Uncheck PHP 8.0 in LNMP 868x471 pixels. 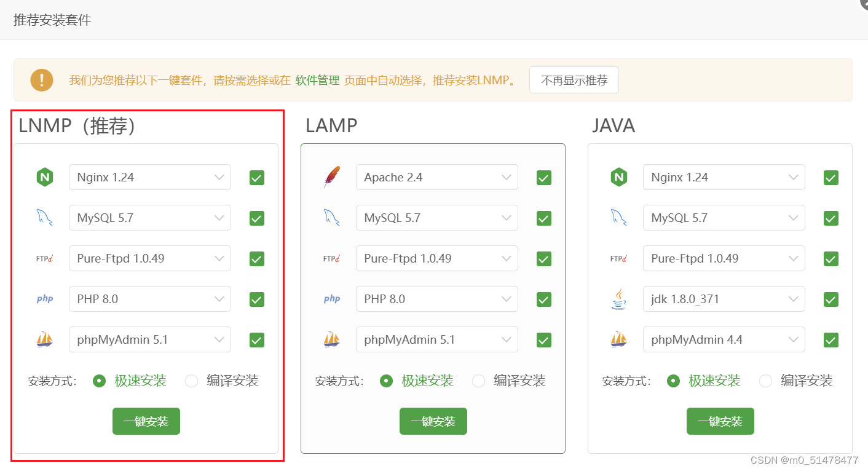click(257, 299)
